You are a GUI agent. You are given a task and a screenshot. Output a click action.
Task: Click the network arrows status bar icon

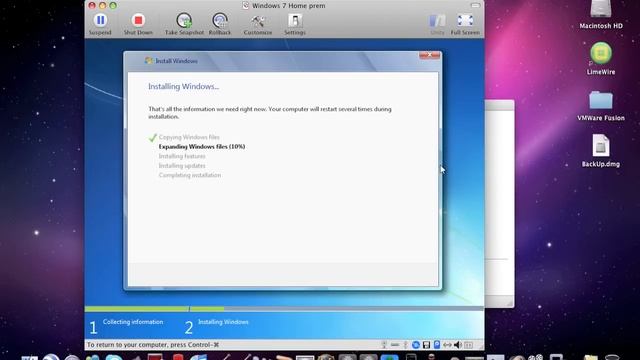pyautogui.click(x=447, y=345)
